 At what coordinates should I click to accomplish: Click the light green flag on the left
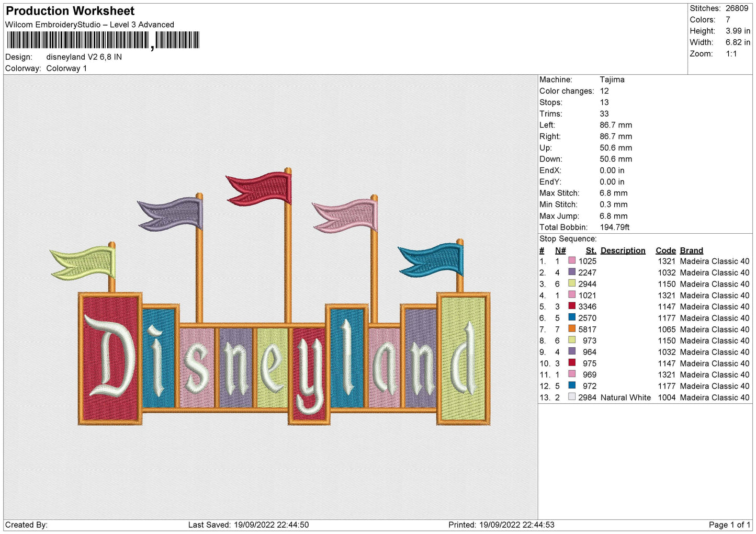[85, 262]
